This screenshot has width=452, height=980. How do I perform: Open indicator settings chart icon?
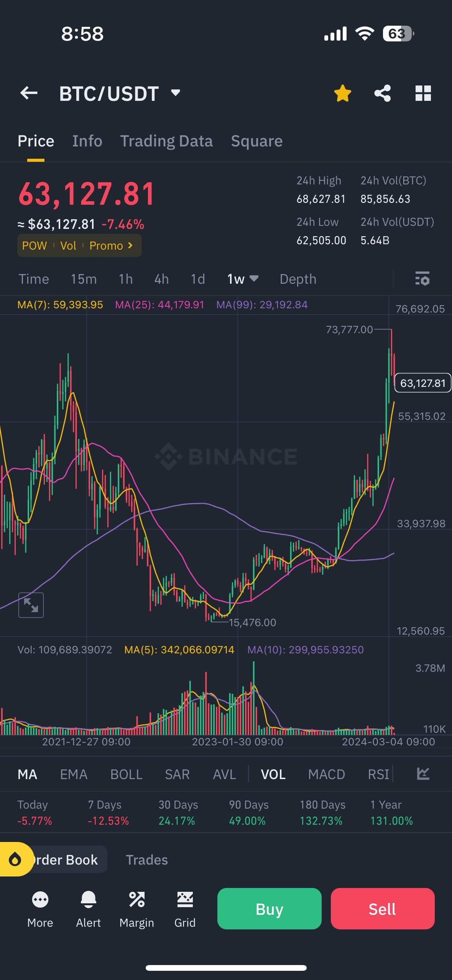pos(422,774)
